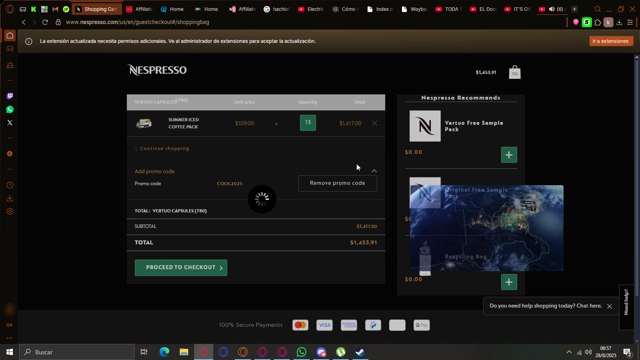Open the shopping bag icon next to $1,453.91
The width and height of the screenshot is (640, 360).
coord(514,72)
